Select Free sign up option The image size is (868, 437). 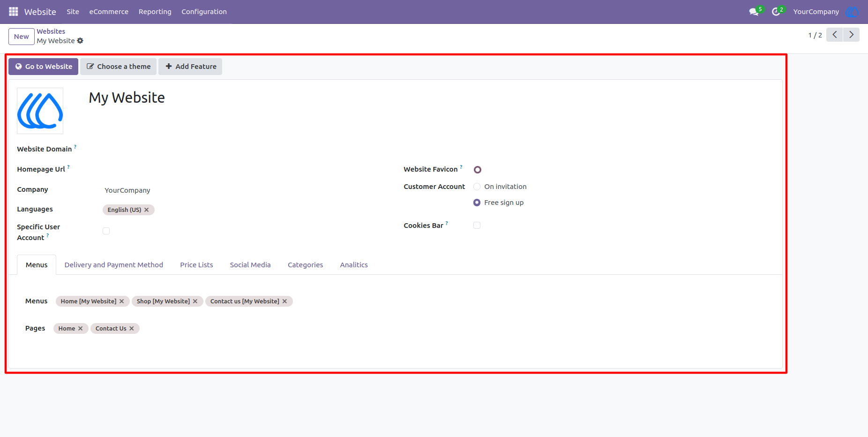(x=477, y=203)
